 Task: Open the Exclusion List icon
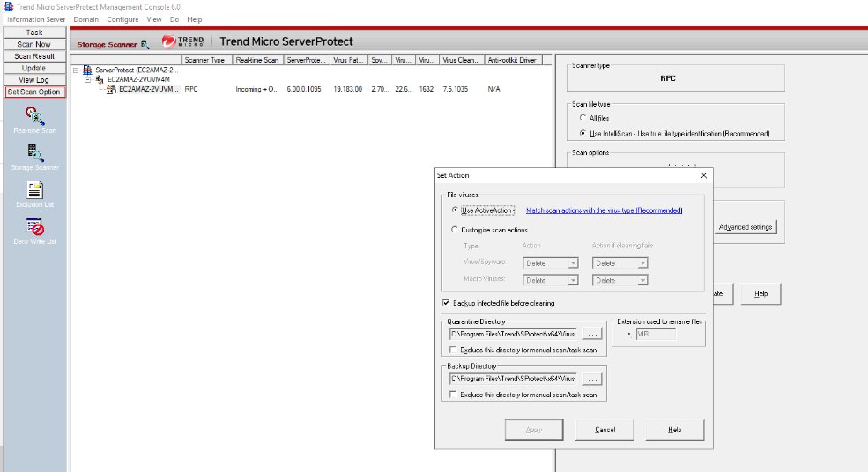35,190
